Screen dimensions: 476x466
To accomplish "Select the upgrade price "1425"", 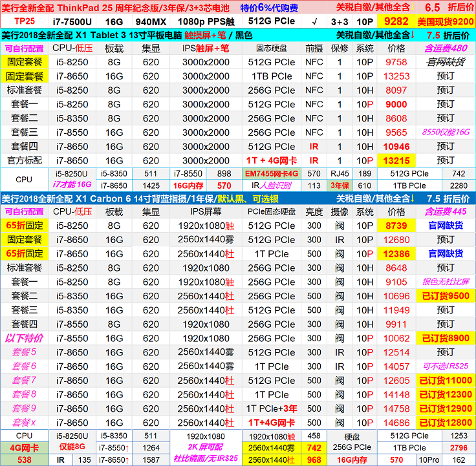I will 151,185.
